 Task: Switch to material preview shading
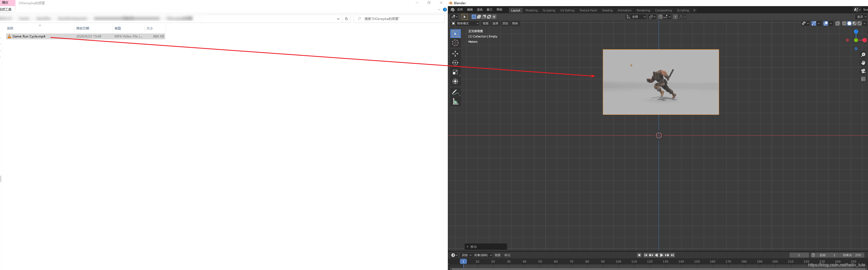[854, 24]
